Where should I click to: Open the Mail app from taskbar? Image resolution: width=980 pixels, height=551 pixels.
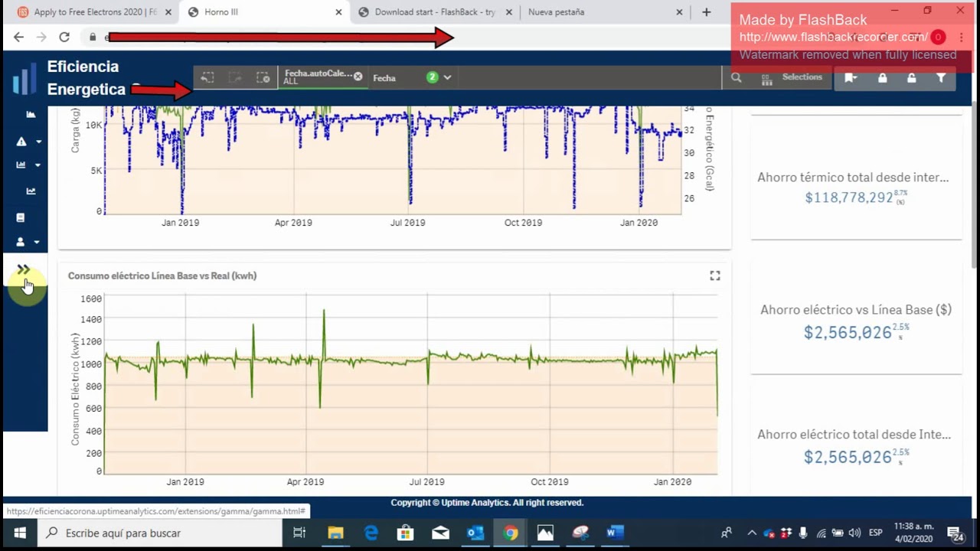(440, 533)
